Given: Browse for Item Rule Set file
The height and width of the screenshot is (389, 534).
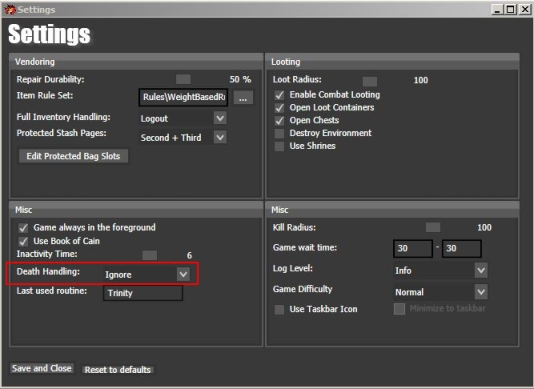Looking at the screenshot, I should (x=243, y=98).
